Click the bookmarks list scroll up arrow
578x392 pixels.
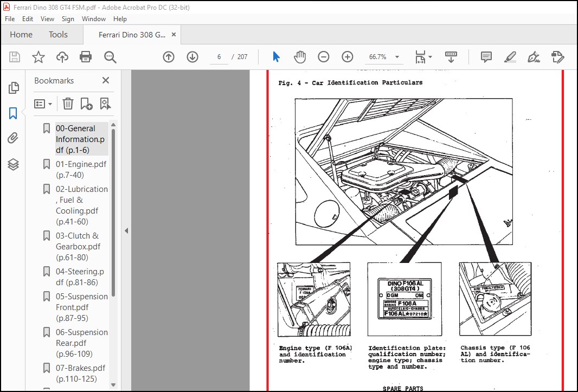113,124
